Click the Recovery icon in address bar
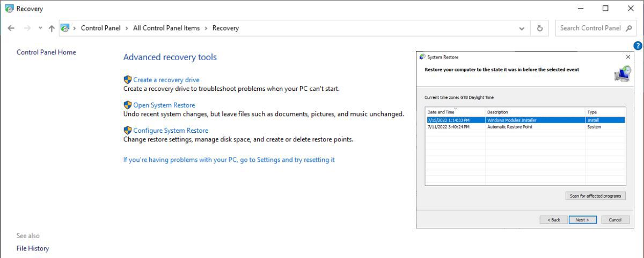 click(65, 28)
